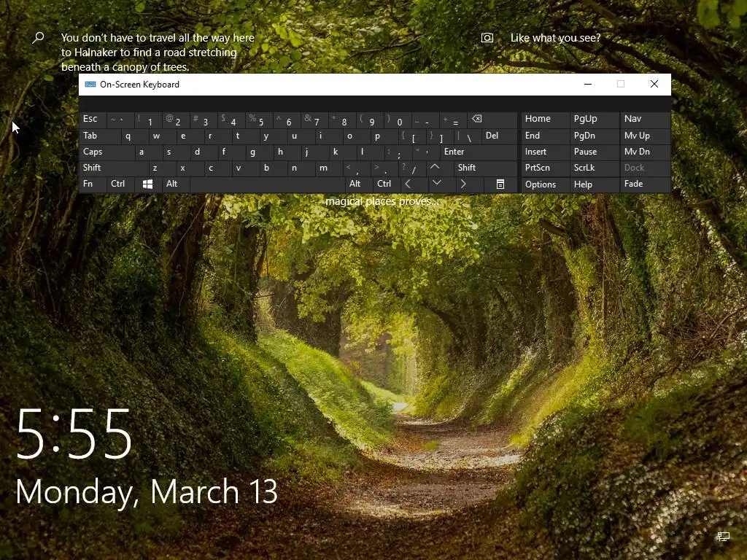The width and height of the screenshot is (747, 560).
Task: Close the On-Screen Keyboard window
Action: point(654,85)
